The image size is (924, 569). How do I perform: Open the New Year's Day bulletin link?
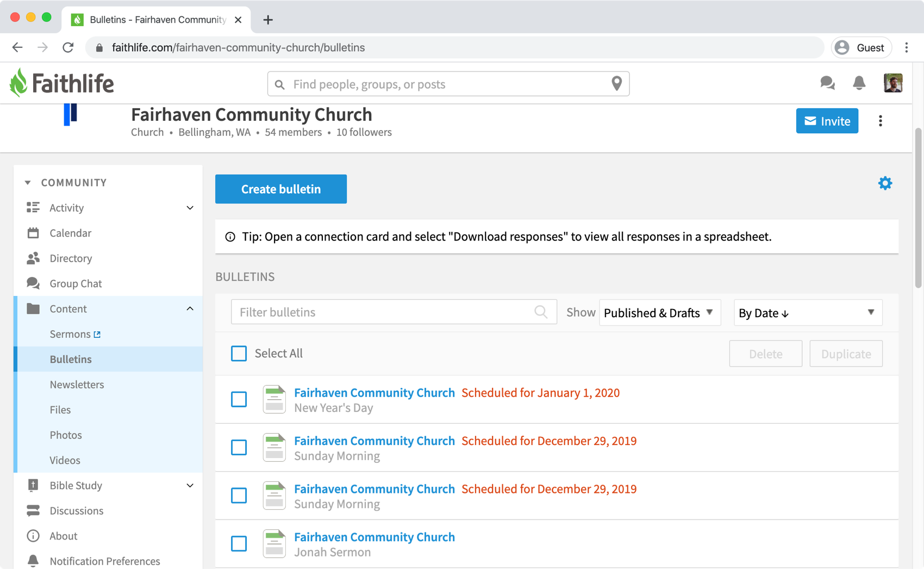[374, 393]
